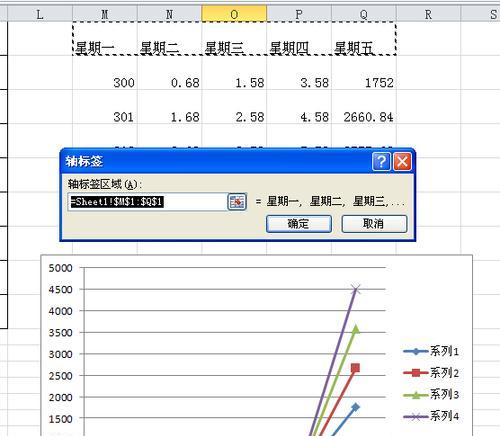Click cell with value 2.58
The width and height of the screenshot is (500, 436).
click(x=234, y=107)
